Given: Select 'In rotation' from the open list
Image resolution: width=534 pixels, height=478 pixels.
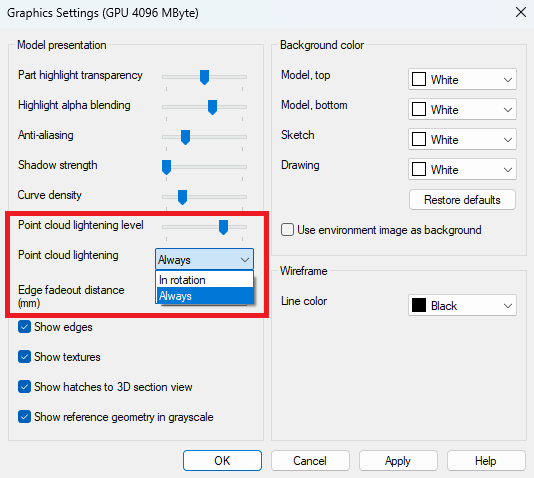Looking at the screenshot, I should pos(204,280).
